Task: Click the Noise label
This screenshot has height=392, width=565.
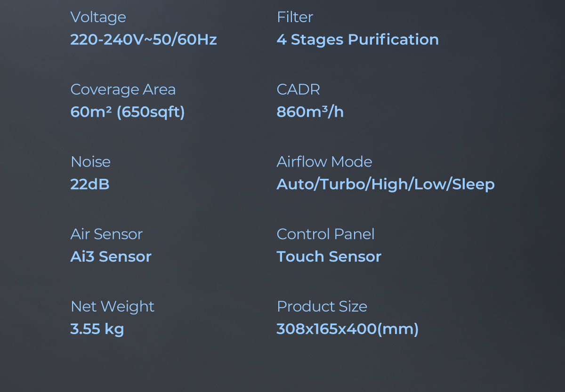Action: (90, 162)
